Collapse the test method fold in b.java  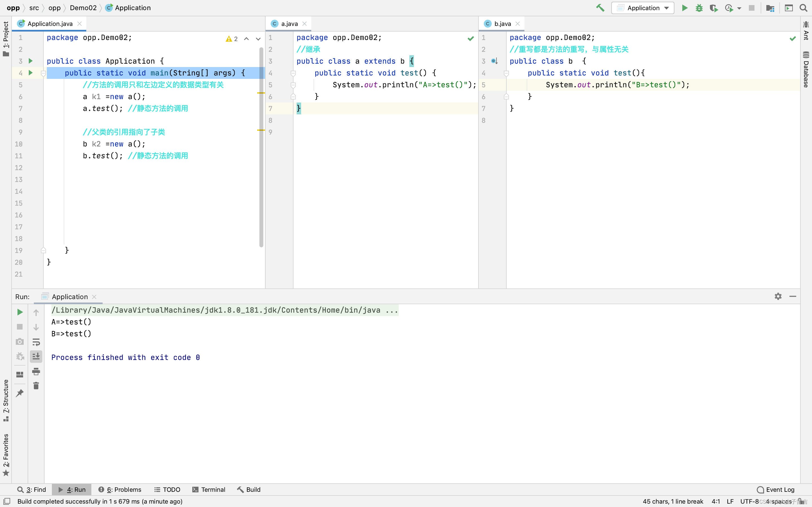(506, 73)
